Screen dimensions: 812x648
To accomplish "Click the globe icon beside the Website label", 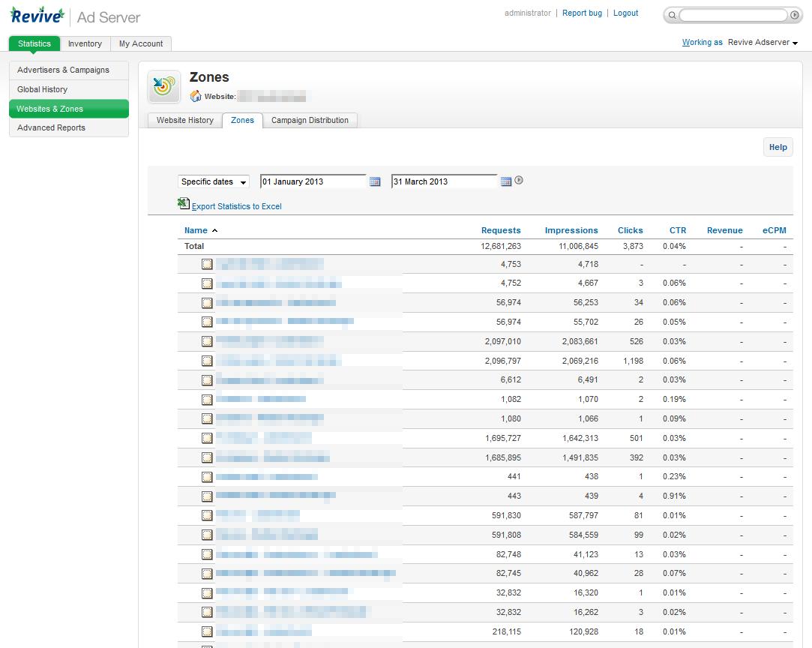I will click(193, 96).
